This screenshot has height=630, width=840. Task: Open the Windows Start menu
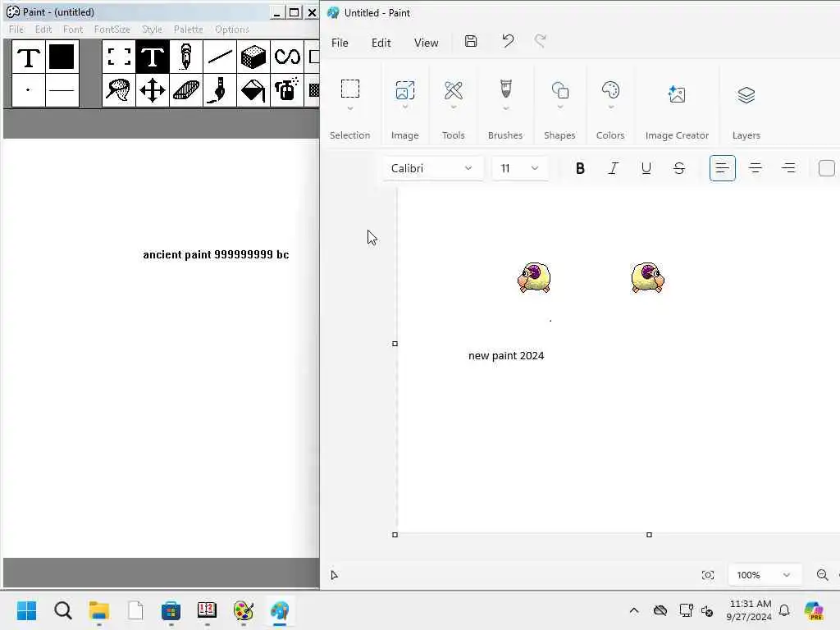[27, 610]
